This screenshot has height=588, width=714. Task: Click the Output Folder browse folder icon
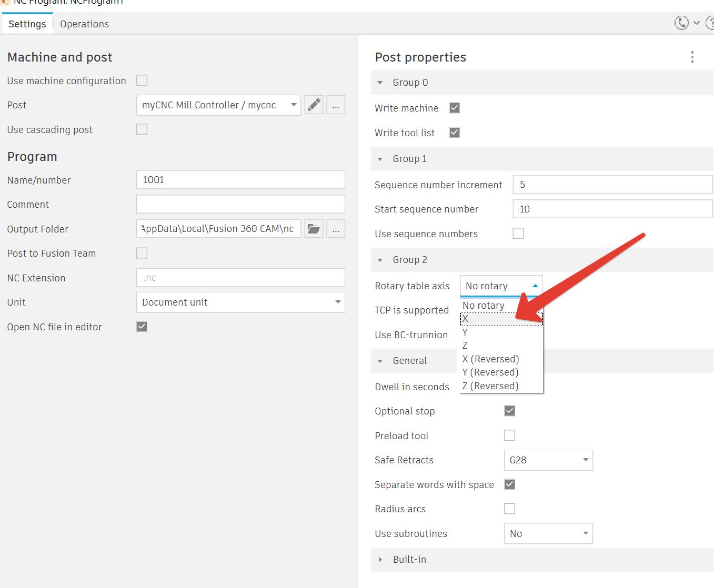click(x=314, y=229)
